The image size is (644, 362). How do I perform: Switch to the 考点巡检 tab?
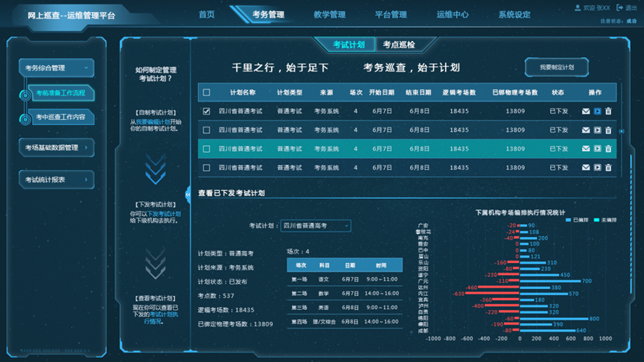tap(399, 45)
